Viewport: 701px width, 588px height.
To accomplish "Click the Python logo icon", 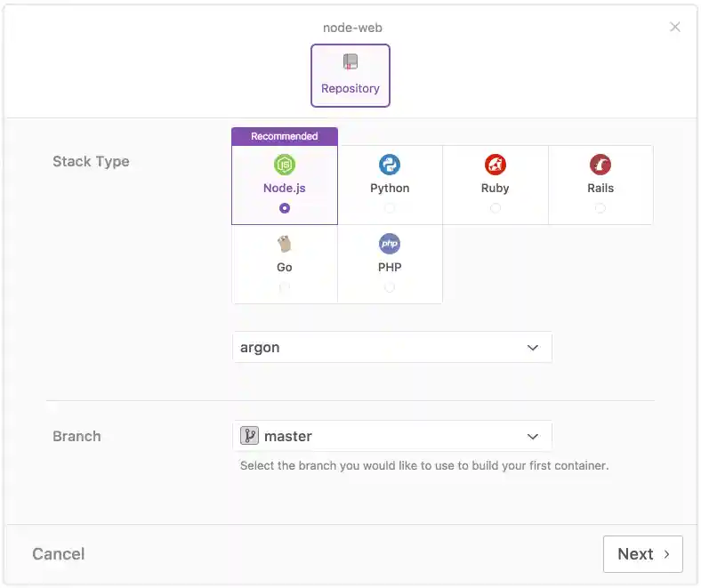I will 390,165.
